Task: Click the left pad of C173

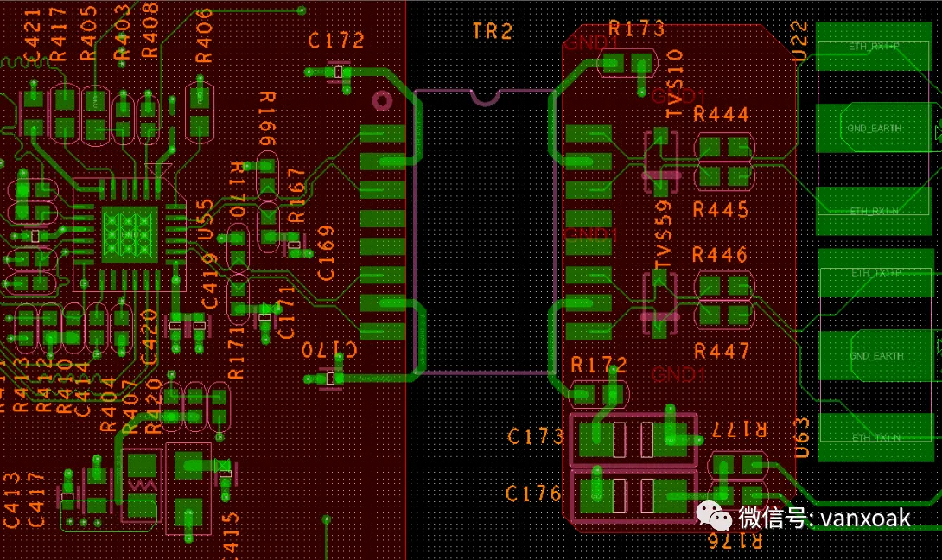Action: click(x=595, y=439)
